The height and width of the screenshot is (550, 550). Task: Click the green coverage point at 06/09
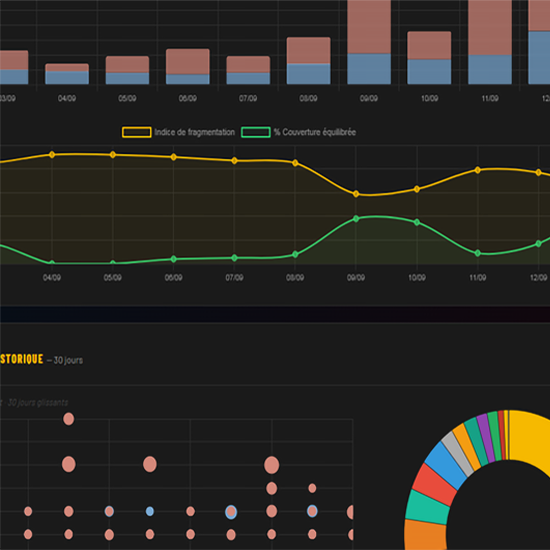tap(174, 259)
